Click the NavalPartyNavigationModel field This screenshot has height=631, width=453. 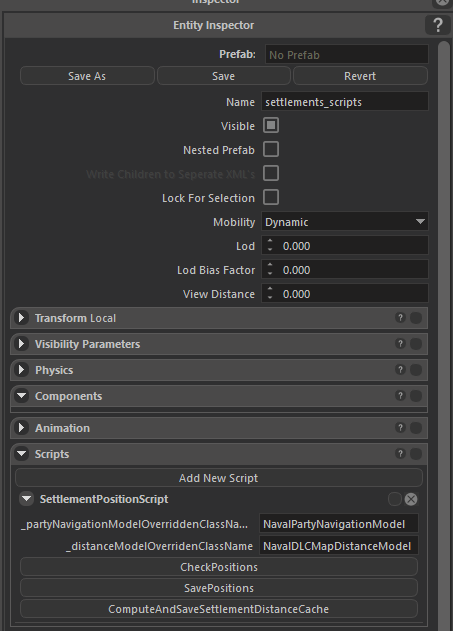point(339,524)
